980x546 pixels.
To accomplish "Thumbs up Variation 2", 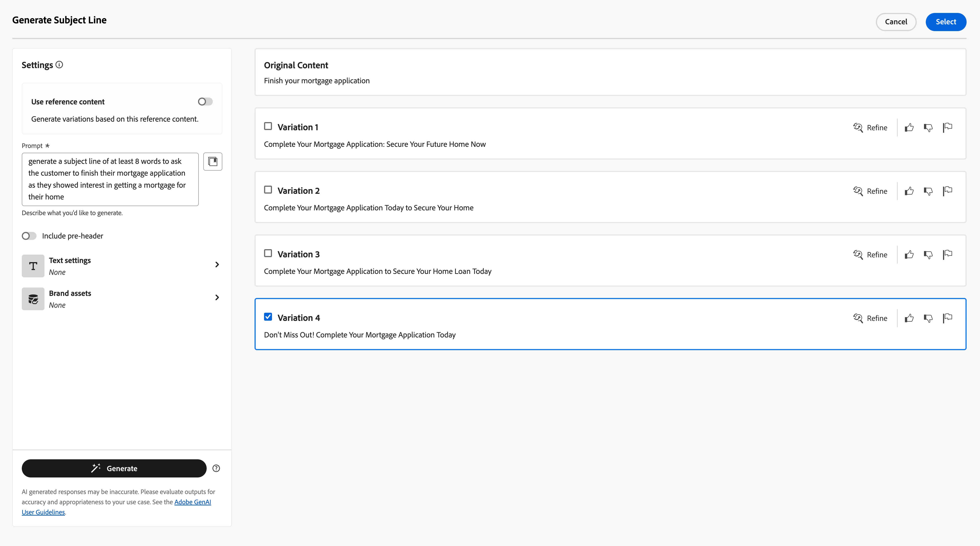I will coord(909,191).
